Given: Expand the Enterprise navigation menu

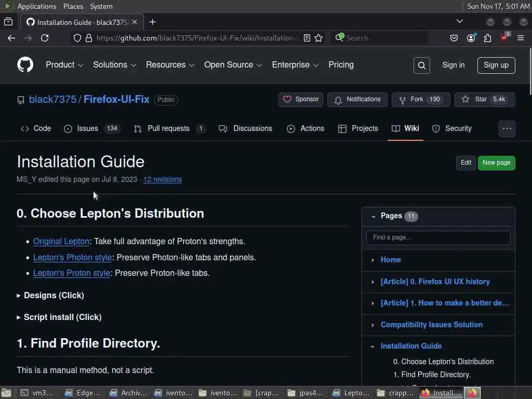Looking at the screenshot, I should pyautogui.click(x=295, y=65).
